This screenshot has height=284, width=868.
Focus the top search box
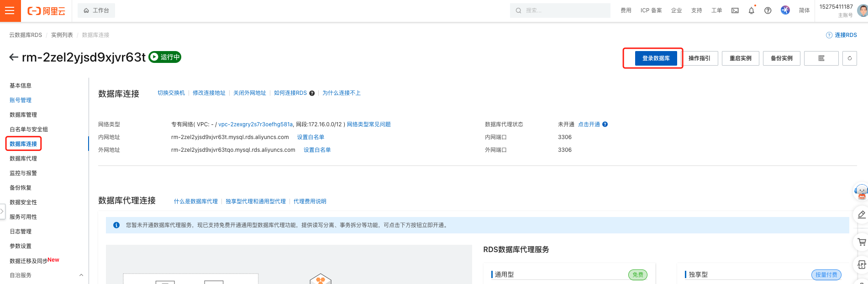(x=560, y=10)
